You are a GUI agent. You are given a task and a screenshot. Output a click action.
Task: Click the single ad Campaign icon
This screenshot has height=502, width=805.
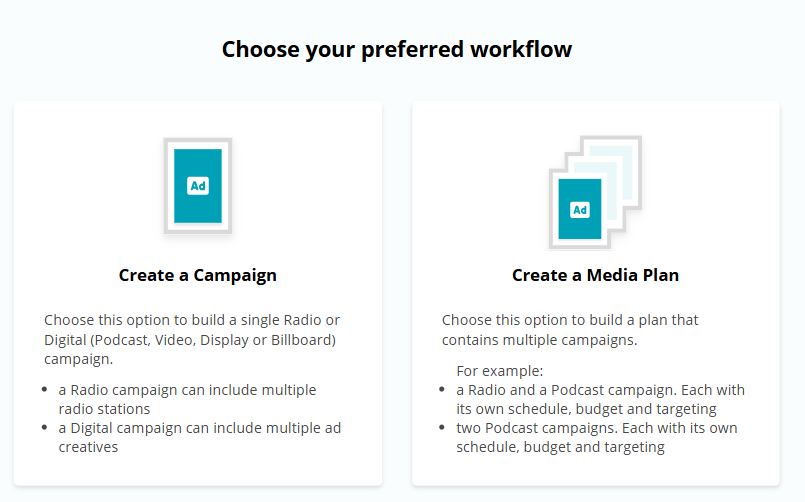point(198,186)
